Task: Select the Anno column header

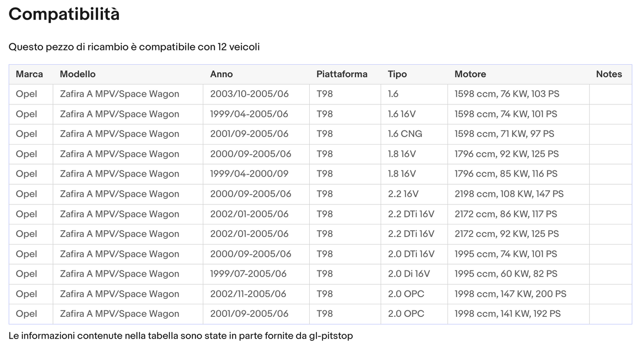Action: (x=222, y=74)
